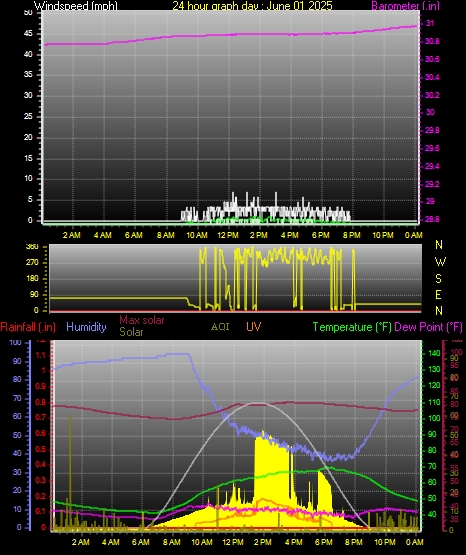Click the '100' humidity axis value
Viewport: 466px width, 555px height.
[x=15, y=343]
